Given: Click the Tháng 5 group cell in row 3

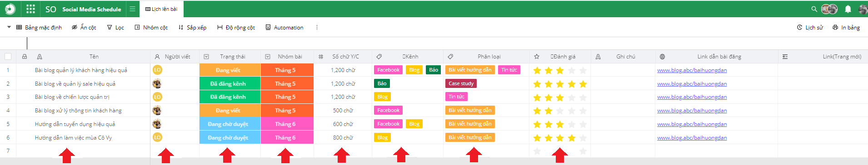Looking at the screenshot, I should 287,97.
